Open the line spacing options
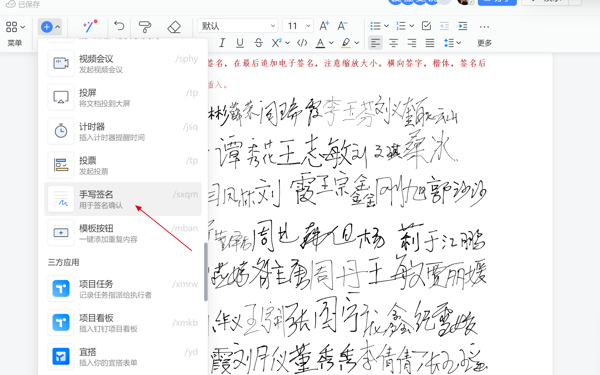The image size is (600, 375). point(449,43)
